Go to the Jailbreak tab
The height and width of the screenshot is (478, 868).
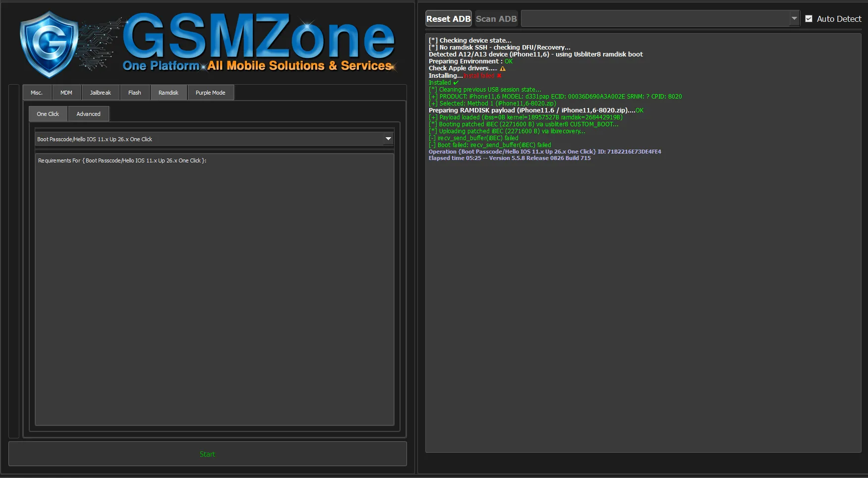(101, 93)
